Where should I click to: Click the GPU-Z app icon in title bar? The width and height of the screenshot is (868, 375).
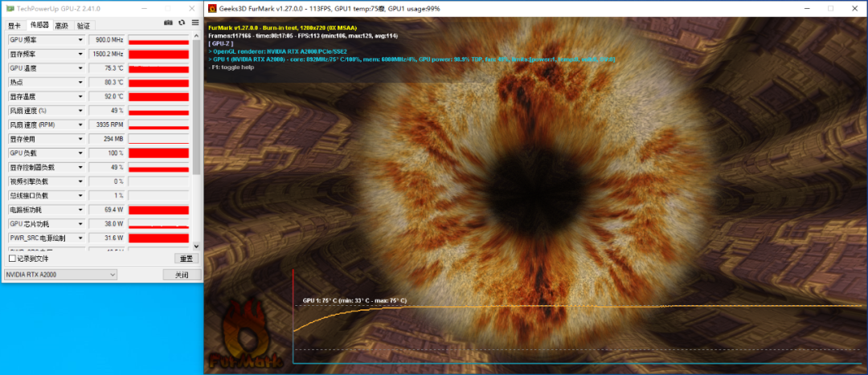9,8
